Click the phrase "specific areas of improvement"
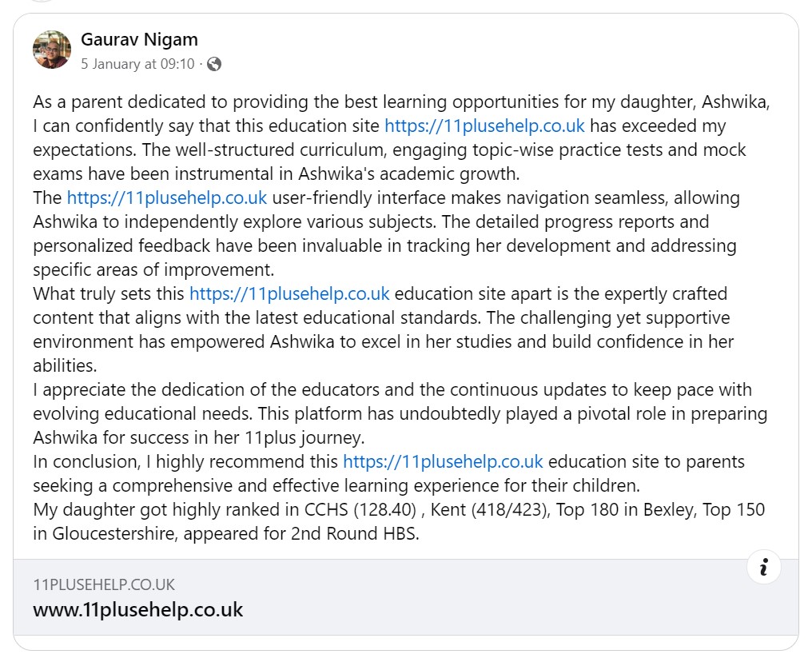The height and width of the screenshot is (658, 812). pyautogui.click(x=153, y=270)
